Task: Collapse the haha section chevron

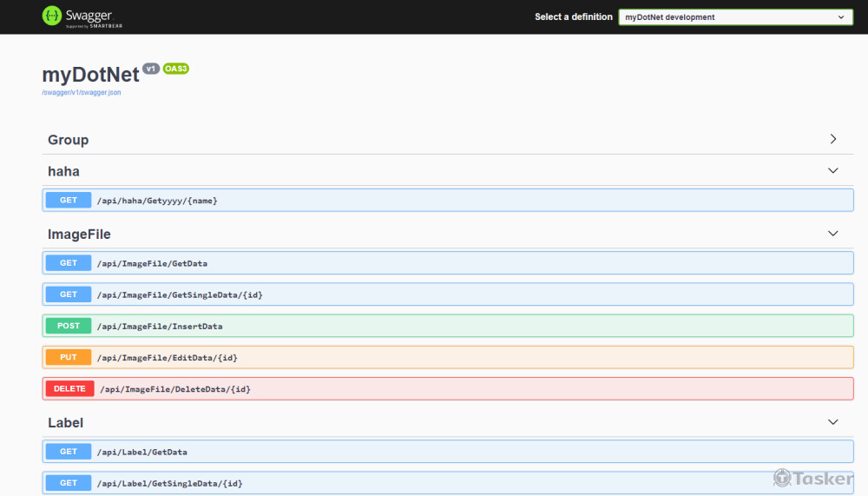Action: 832,171
